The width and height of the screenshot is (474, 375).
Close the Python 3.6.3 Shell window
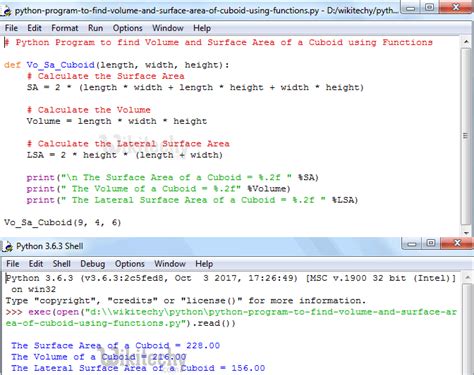click(x=457, y=243)
